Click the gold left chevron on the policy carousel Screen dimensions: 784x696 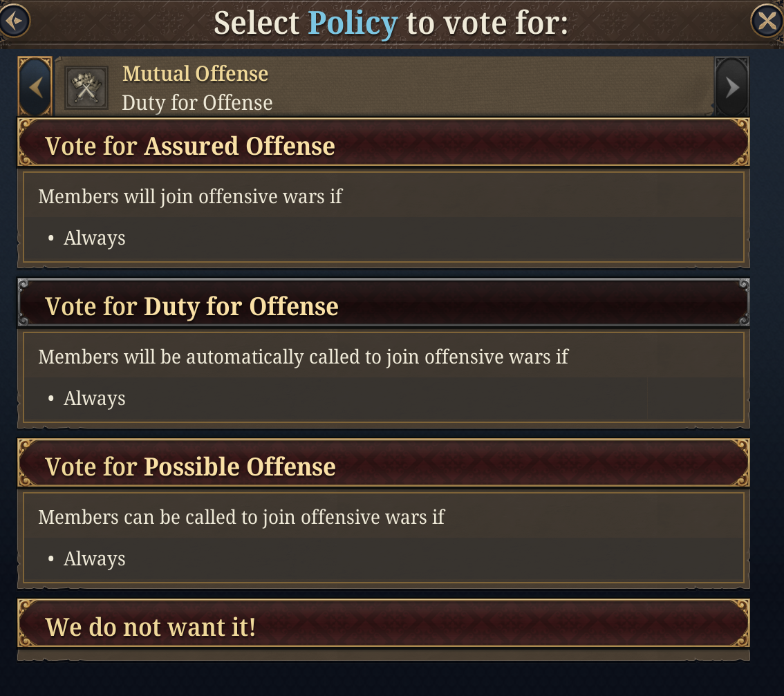click(35, 86)
